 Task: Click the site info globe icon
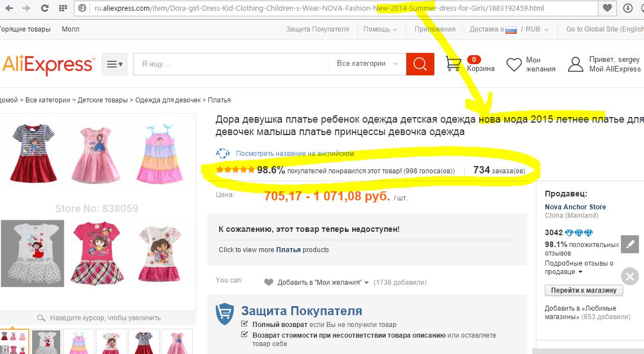coord(82,8)
